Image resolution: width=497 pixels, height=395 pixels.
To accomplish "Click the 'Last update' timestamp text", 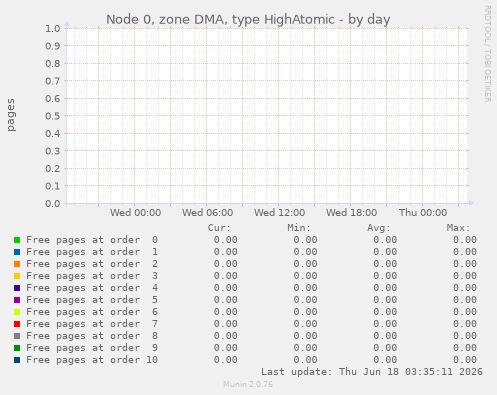I will click(x=372, y=372).
